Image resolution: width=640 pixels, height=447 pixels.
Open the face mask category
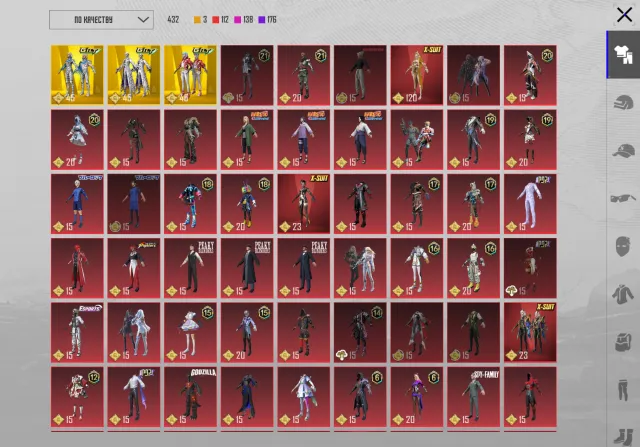[623, 247]
